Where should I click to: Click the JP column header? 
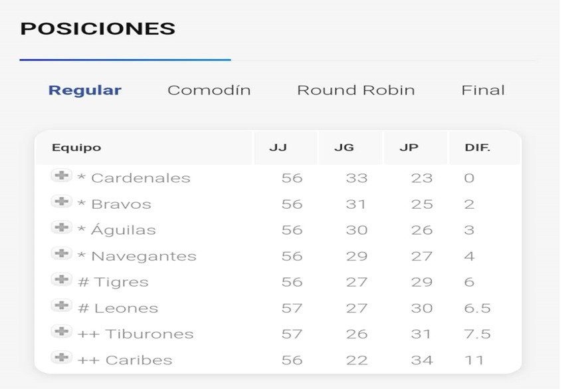pyautogui.click(x=409, y=148)
